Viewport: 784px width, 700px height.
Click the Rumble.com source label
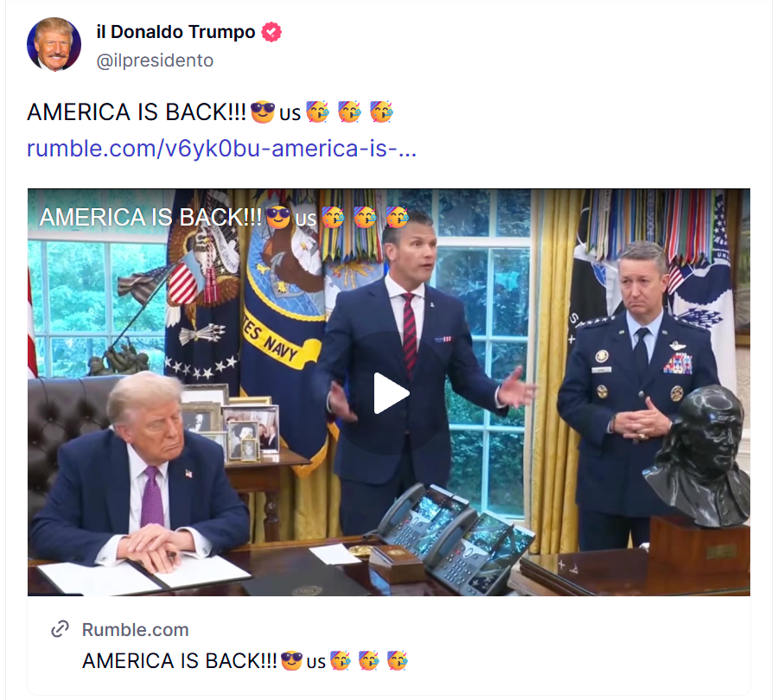[136, 629]
